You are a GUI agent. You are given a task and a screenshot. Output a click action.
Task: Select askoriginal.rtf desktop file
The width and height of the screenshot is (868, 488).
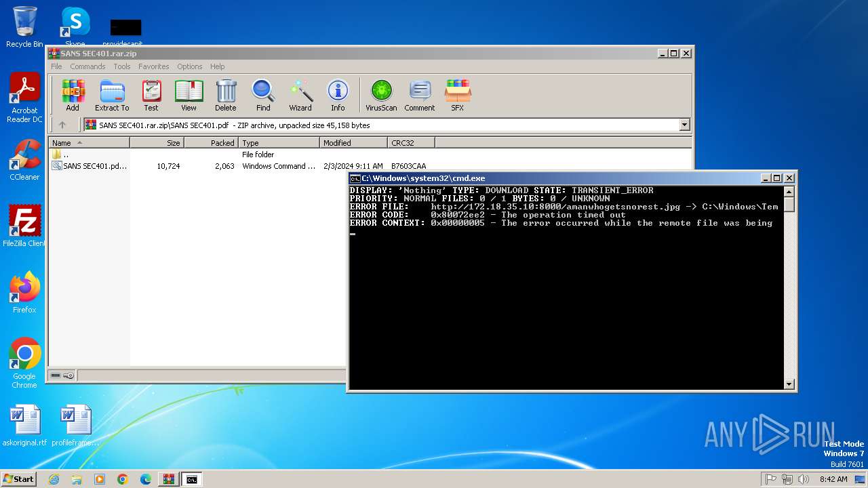pos(24,426)
